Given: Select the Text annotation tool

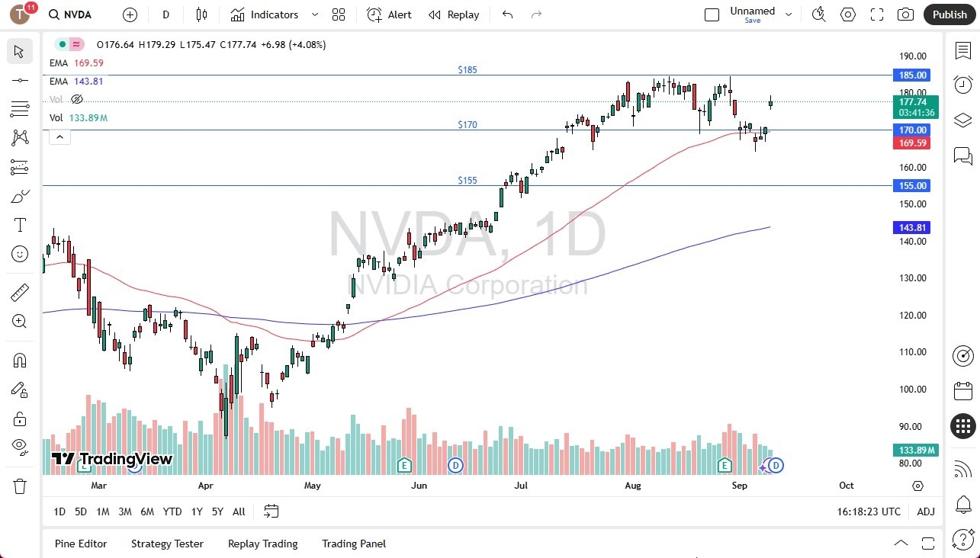Looking at the screenshot, I should click(19, 225).
